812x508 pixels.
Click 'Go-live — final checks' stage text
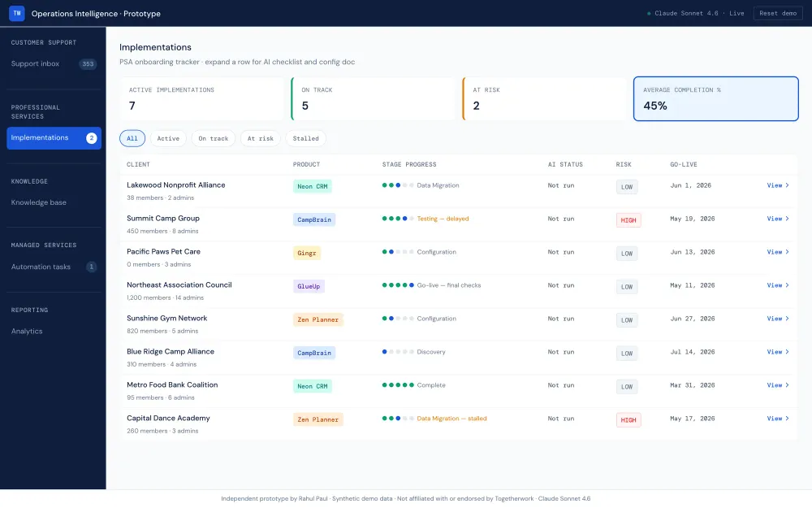coord(449,285)
